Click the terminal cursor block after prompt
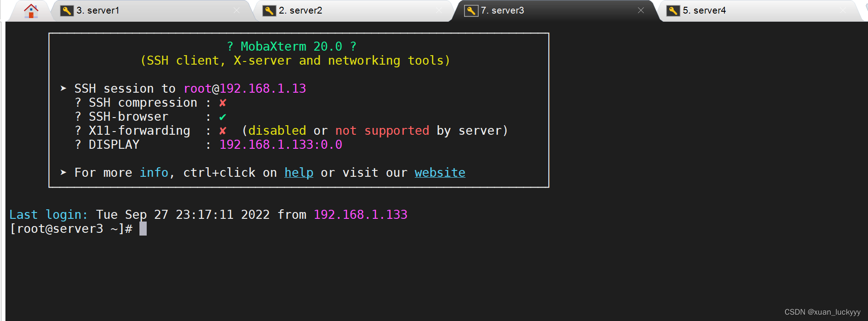Screen dimensions: 868x321 point(143,229)
